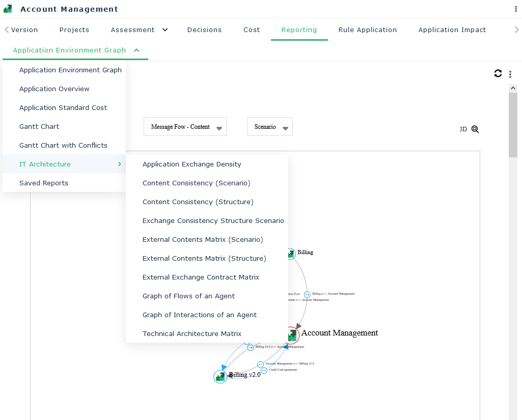This screenshot has width=522, height=420.
Task: Click the Account Management node icon in graph
Action: (x=292, y=335)
